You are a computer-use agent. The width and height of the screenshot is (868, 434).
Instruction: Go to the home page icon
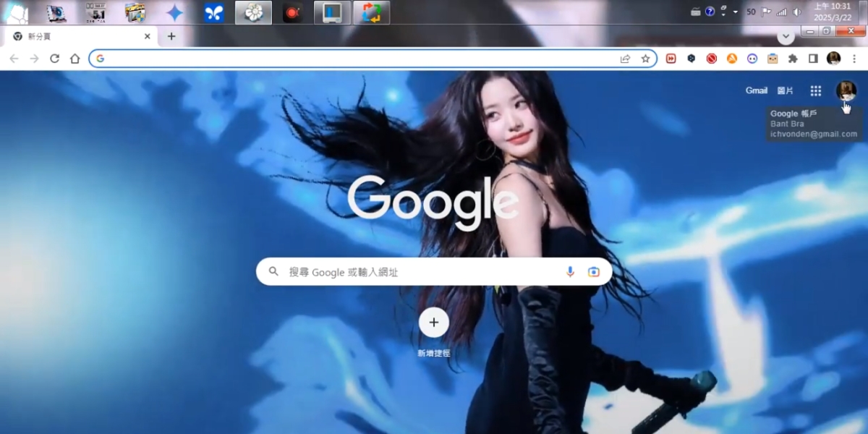pyautogui.click(x=75, y=59)
